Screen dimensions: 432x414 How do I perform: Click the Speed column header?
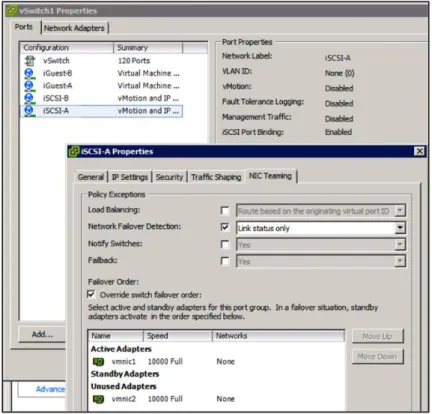[x=178, y=336]
